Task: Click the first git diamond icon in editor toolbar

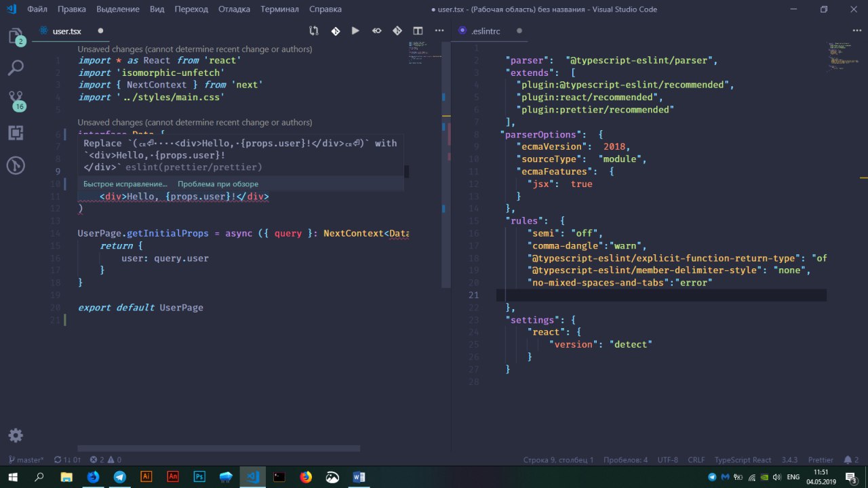Action: point(335,30)
